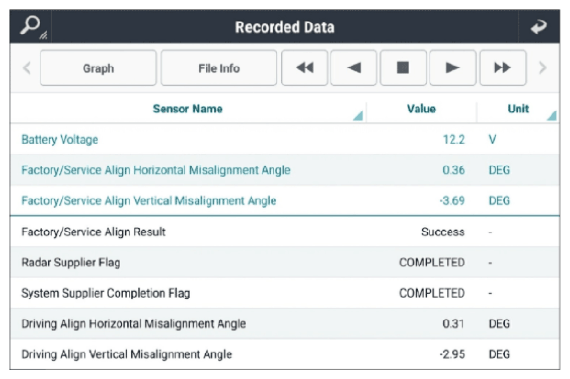The width and height of the screenshot is (570, 379).
Task: Select Driving Align Horizontal Misalignment Angle
Action: [x=285, y=323]
